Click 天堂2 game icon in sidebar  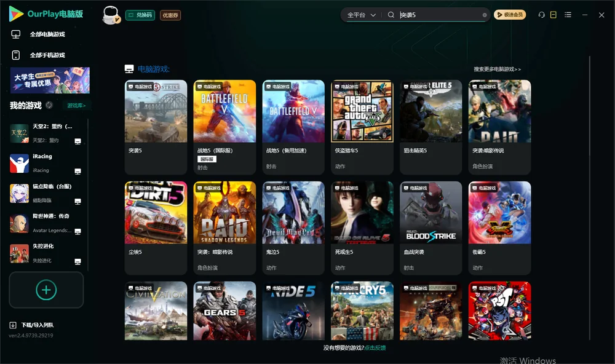coord(19,133)
